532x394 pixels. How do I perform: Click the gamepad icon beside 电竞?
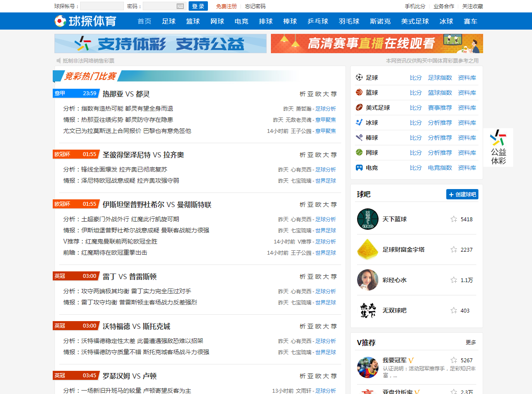pyautogui.click(x=359, y=168)
